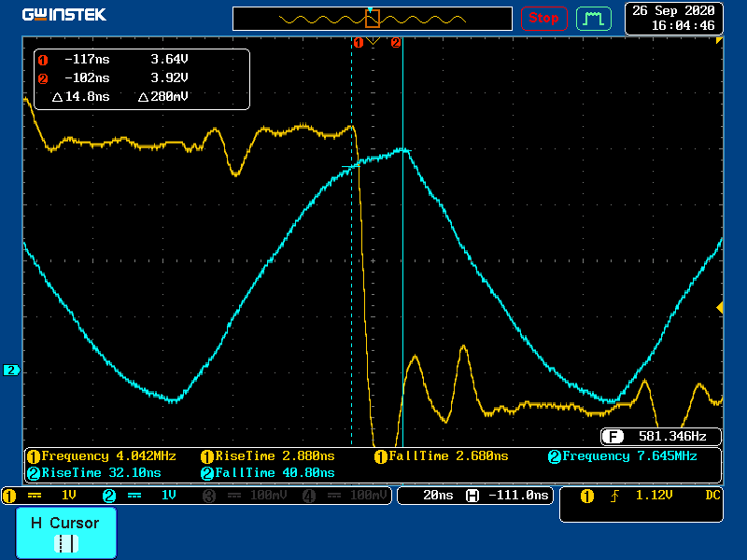Click the channel 1 Frequency 4.042MHz measurement
Image resolution: width=747 pixels, height=560 pixels.
click(x=103, y=456)
